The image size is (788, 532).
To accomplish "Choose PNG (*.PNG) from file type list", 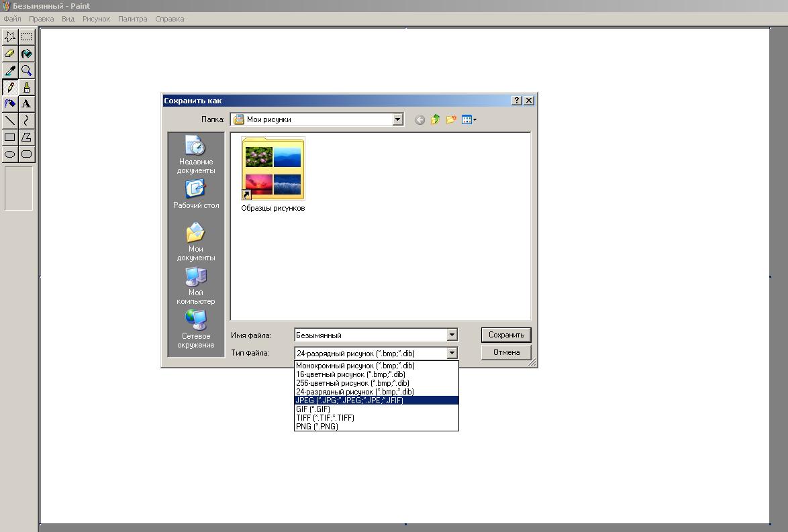I will [x=317, y=427].
